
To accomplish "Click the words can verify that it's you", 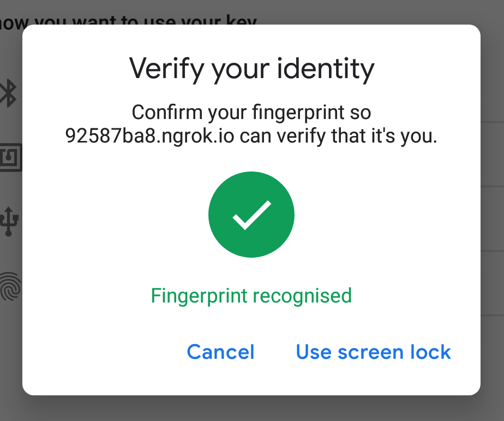I will 339,136.
